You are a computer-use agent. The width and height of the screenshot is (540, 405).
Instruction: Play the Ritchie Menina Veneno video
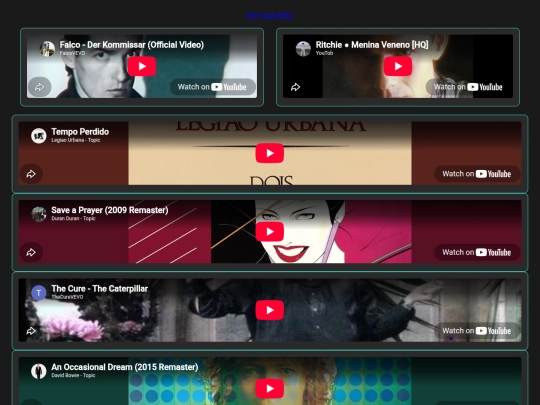398,66
